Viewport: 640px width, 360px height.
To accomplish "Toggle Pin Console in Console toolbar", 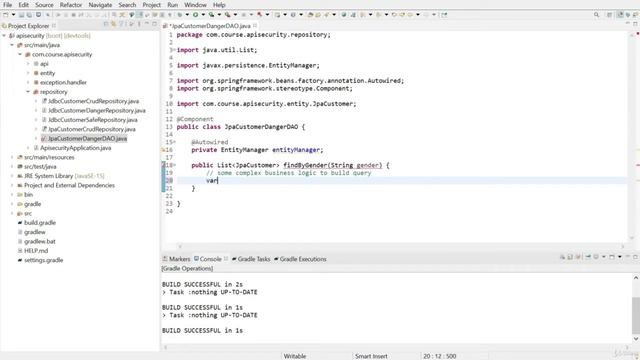I will pyautogui.click(x=588, y=257).
